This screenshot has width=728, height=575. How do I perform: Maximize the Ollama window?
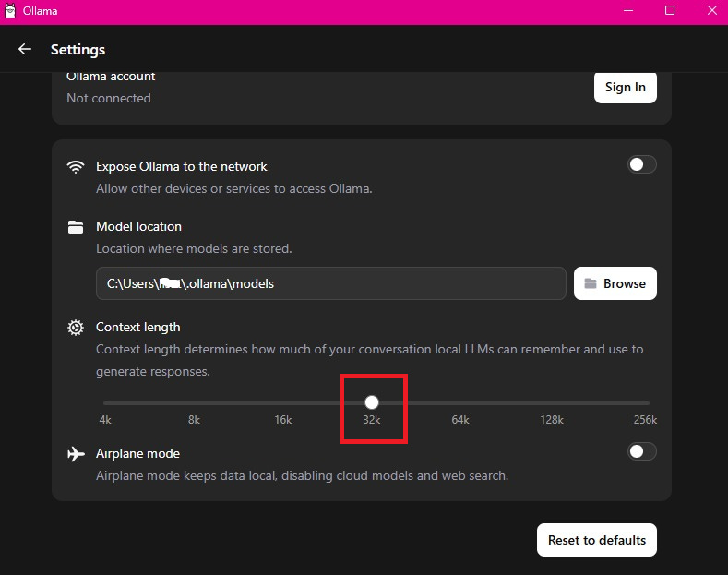(670, 11)
